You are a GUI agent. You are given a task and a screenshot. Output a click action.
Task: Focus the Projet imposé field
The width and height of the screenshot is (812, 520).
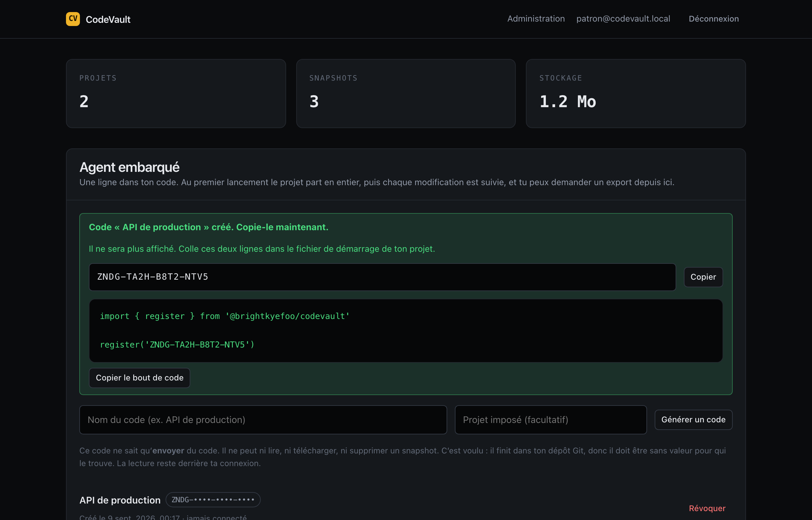point(550,419)
